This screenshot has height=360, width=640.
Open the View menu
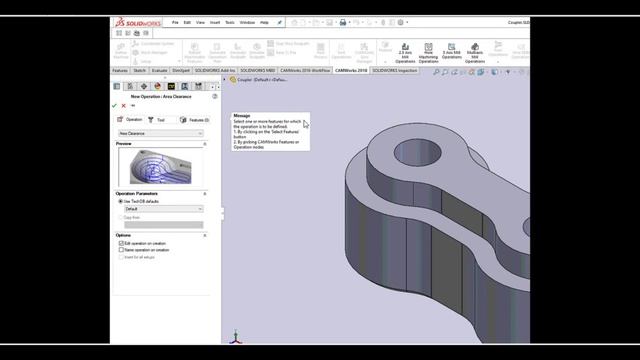pyautogui.click(x=200, y=22)
